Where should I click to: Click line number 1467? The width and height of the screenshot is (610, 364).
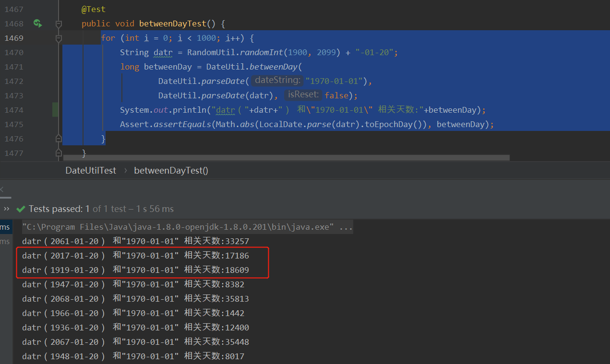(14, 9)
